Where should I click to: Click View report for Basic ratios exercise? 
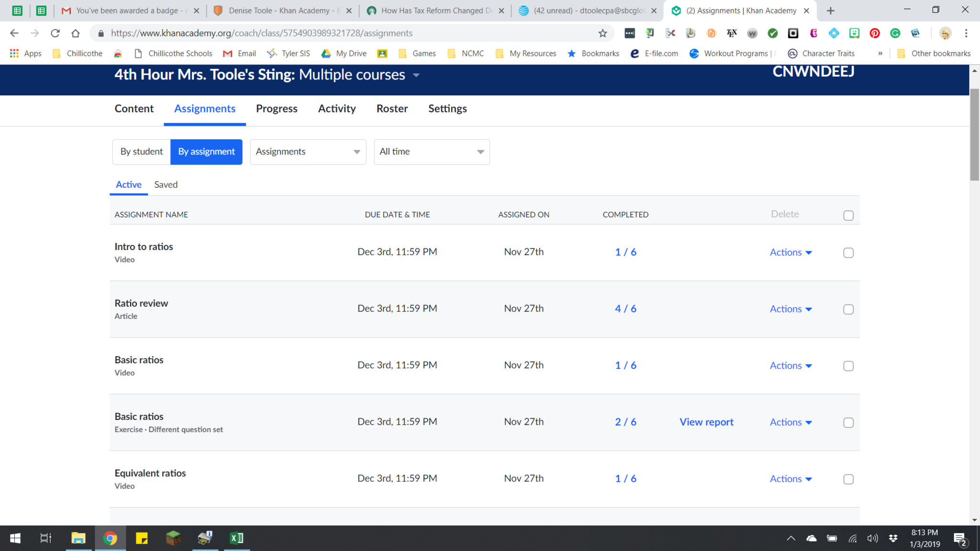(x=706, y=422)
